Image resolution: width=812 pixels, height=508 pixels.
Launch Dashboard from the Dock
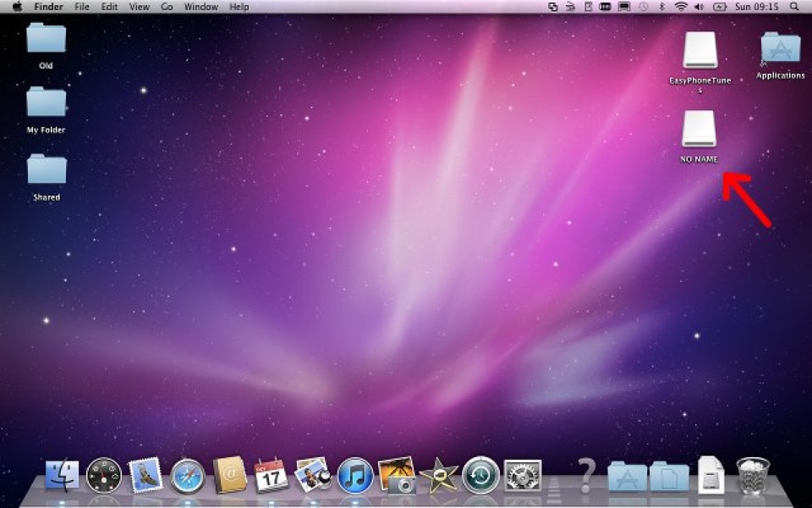point(104,476)
